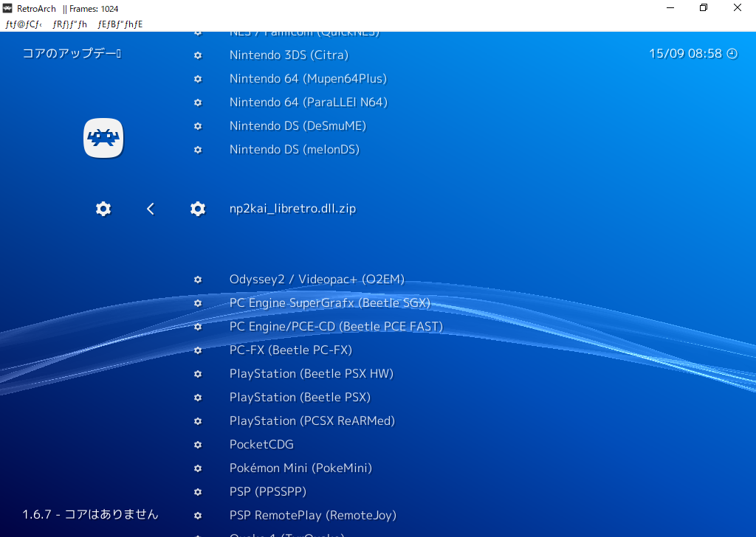The height and width of the screenshot is (537, 756).
Task: Click gear icon beside PlayStation (Beetle PSX HW)
Action: 198,374
